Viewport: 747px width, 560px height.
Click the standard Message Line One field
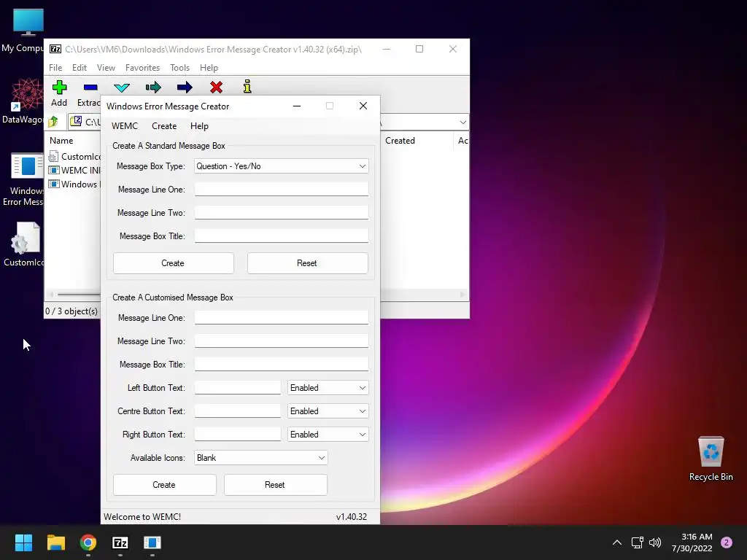point(281,189)
